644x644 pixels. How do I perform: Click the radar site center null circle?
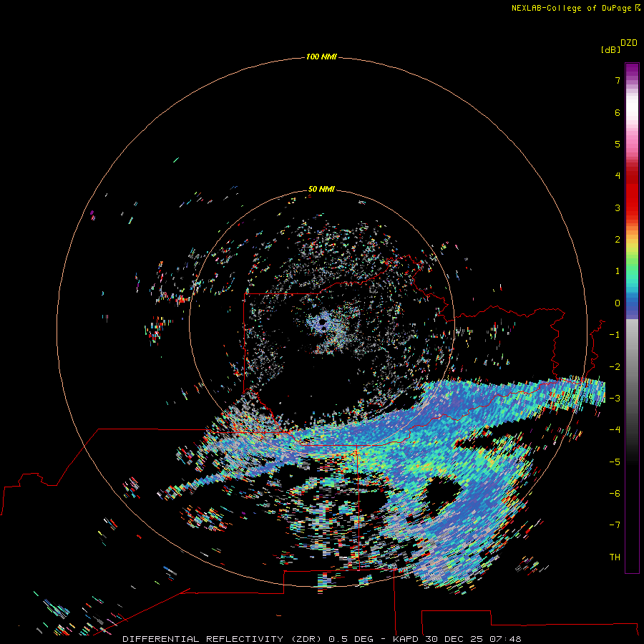(323, 323)
